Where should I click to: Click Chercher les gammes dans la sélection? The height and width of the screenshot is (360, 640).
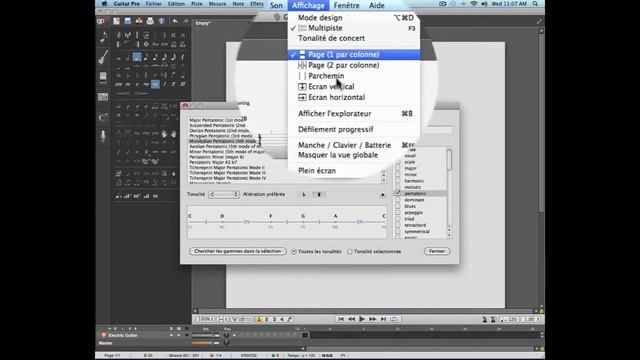coord(238,251)
